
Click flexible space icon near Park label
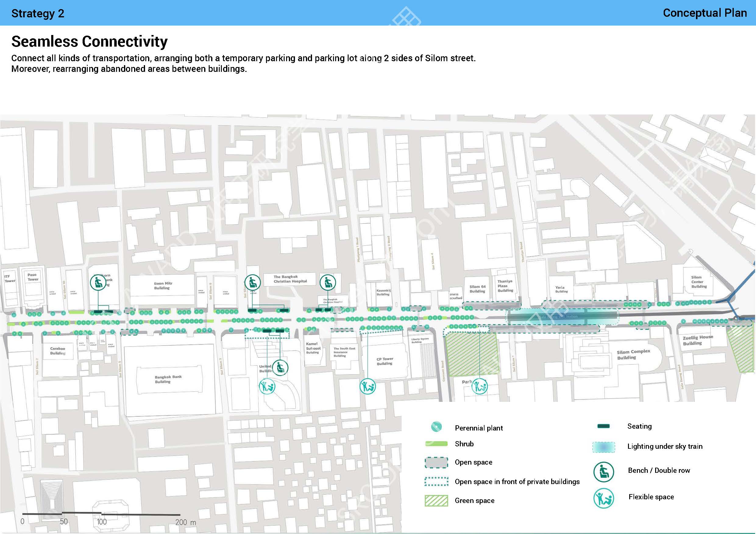pos(479,386)
